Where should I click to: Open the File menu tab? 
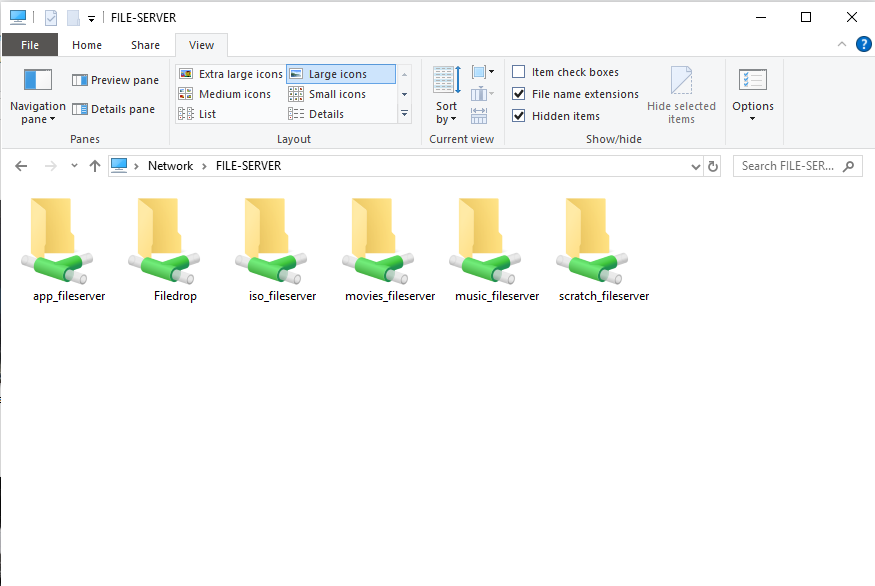point(30,45)
